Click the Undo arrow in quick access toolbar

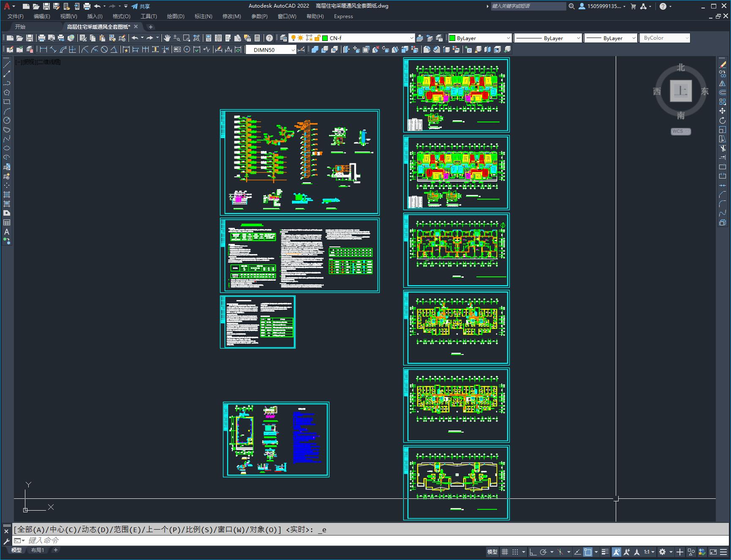98,6
